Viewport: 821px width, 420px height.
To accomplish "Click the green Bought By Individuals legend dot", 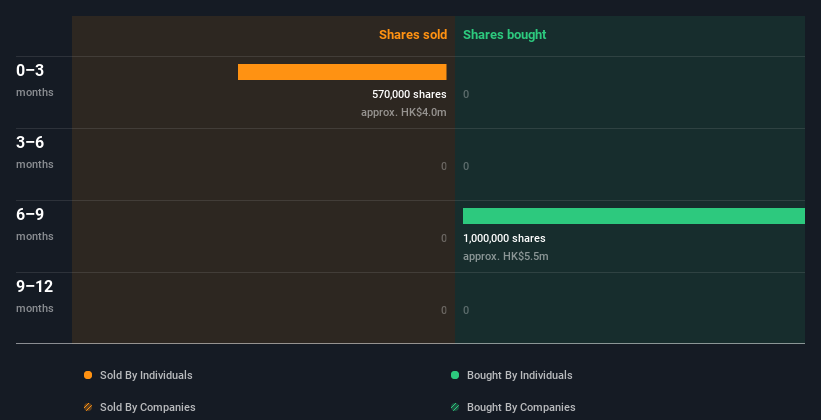I will point(455,375).
